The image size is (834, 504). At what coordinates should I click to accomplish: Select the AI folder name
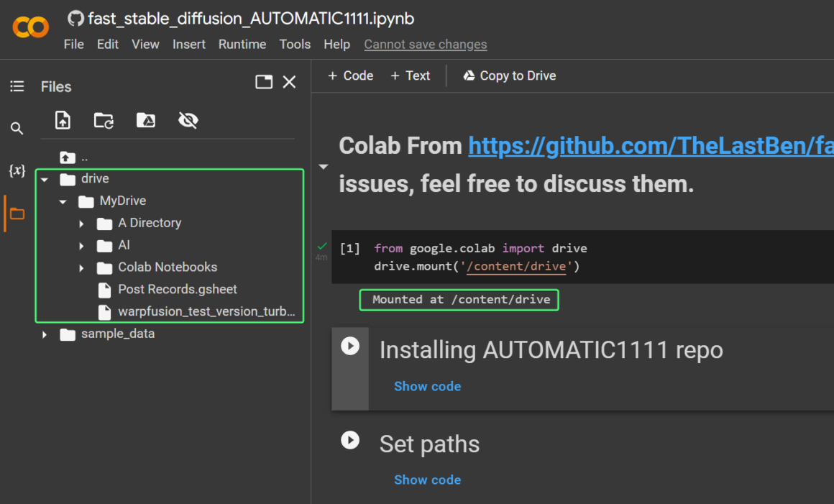[124, 245]
